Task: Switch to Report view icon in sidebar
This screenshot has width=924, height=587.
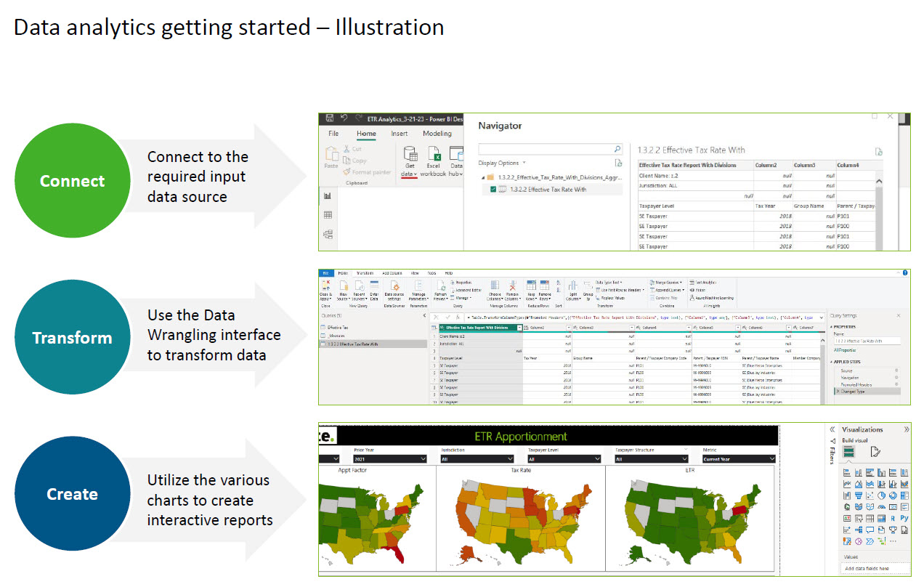Action: [328, 195]
